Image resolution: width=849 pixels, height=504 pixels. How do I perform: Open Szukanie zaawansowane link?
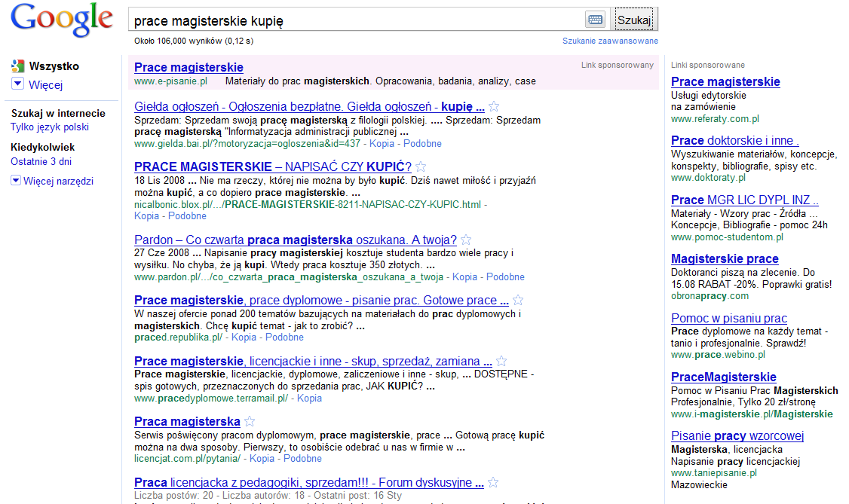pyautogui.click(x=610, y=41)
